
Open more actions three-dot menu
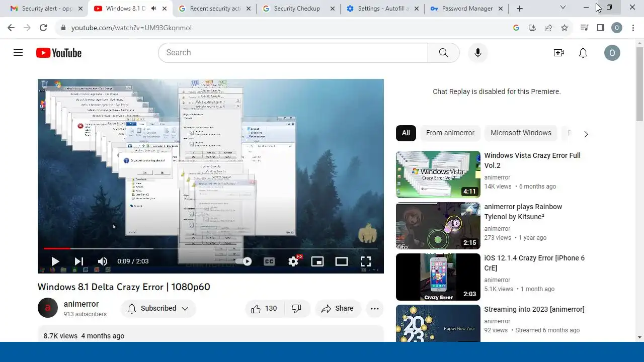[375, 309]
